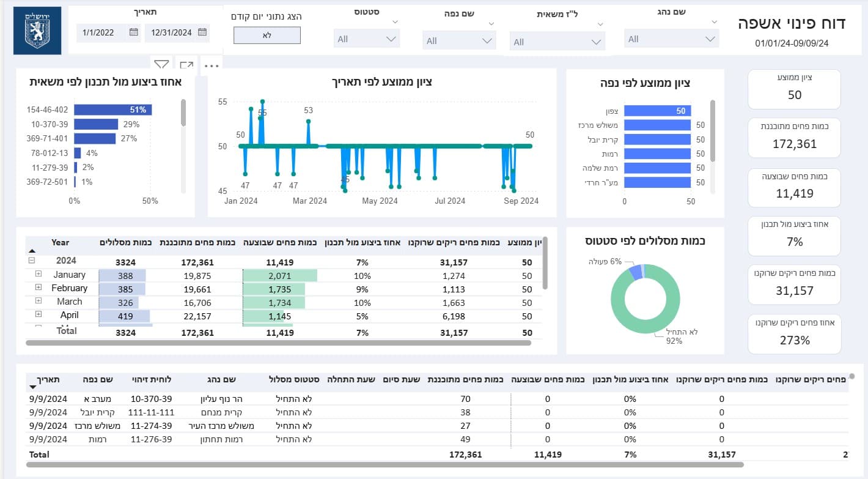Image resolution: width=868 pixels, height=479 pixels.
Task: Toggle the לא button for previous-day data
Action: [x=267, y=35]
